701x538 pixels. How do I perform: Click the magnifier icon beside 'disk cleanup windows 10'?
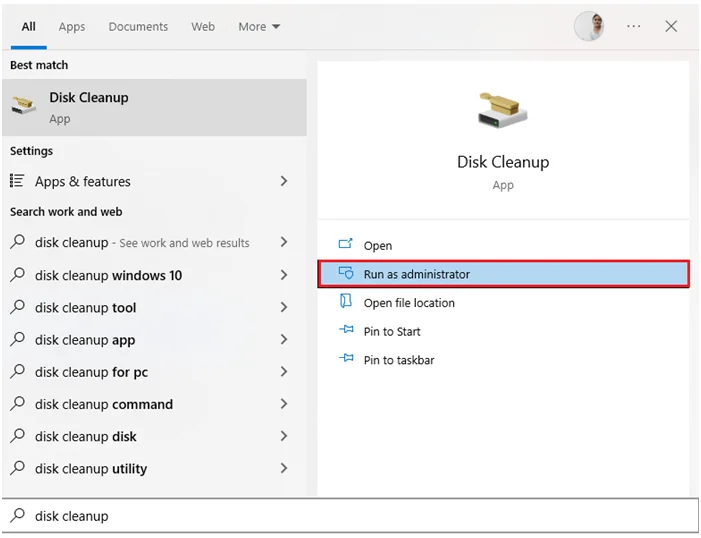point(17,274)
